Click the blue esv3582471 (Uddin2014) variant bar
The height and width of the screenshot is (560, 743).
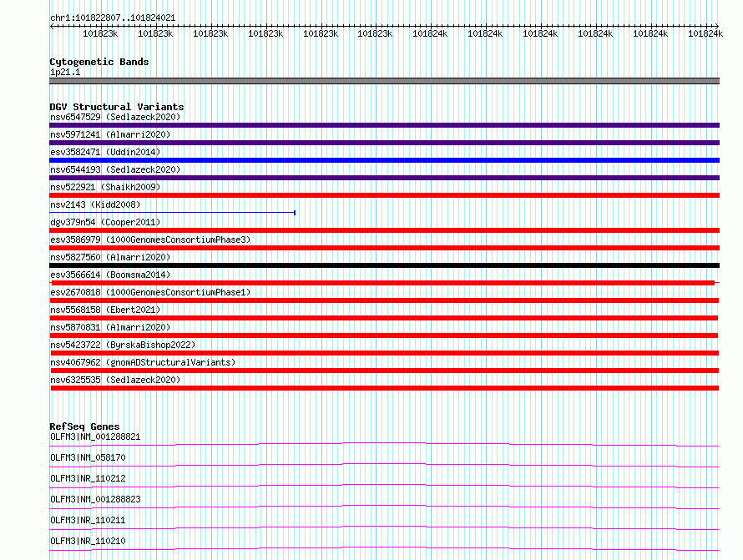point(384,160)
